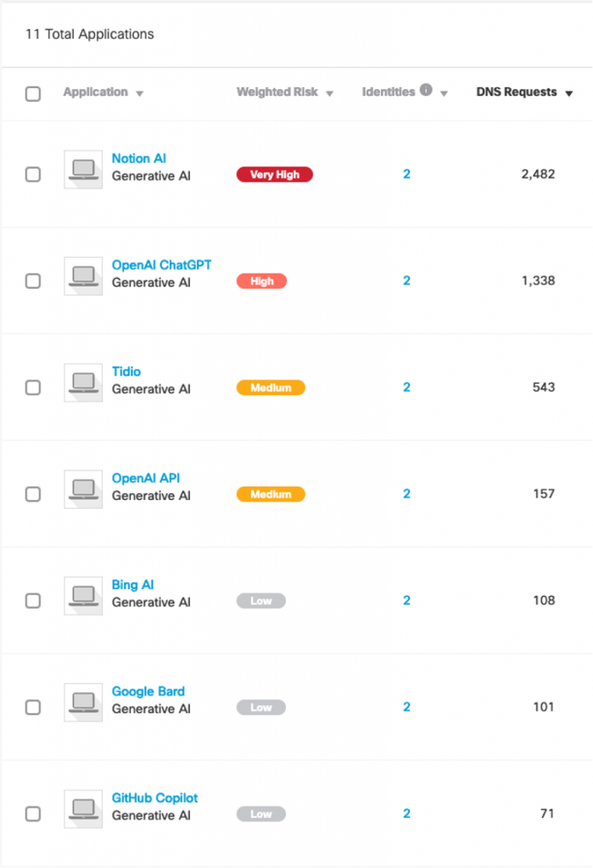This screenshot has width=593, height=868.
Task: Click the Very High risk badge
Action: click(x=275, y=175)
